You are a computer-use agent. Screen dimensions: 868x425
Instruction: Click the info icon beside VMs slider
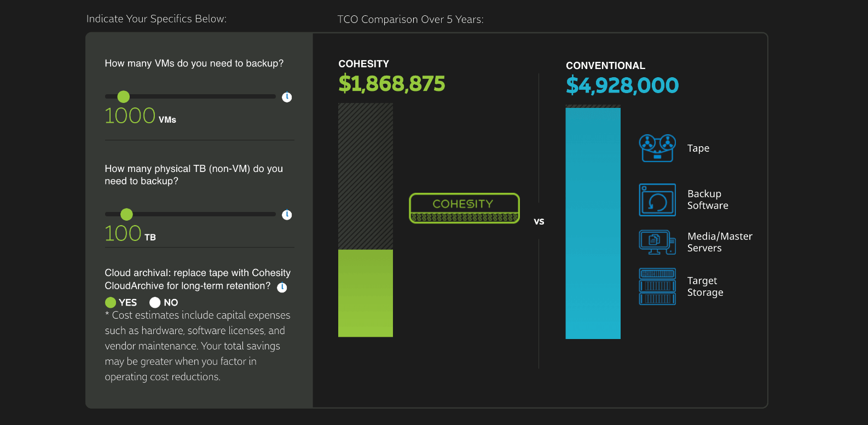pos(287,97)
